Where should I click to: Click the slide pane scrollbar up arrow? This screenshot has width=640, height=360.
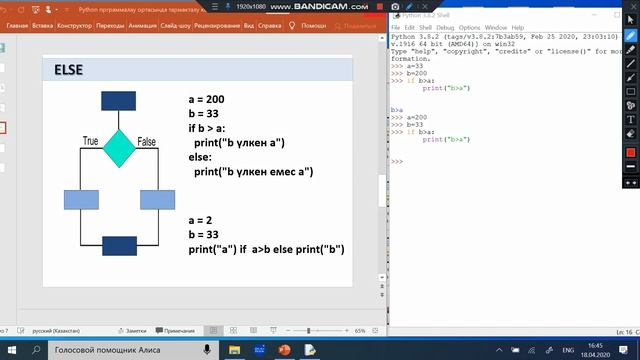[x=382, y=38]
